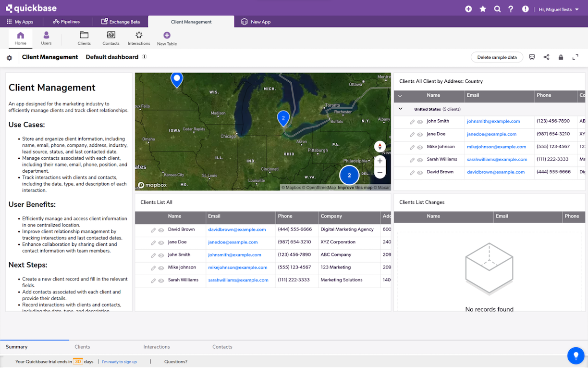
Task: Click the share dashboard icon
Action: click(546, 57)
